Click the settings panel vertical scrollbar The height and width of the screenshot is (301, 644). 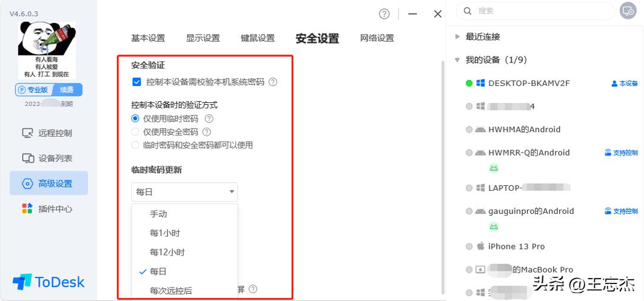pos(442,176)
